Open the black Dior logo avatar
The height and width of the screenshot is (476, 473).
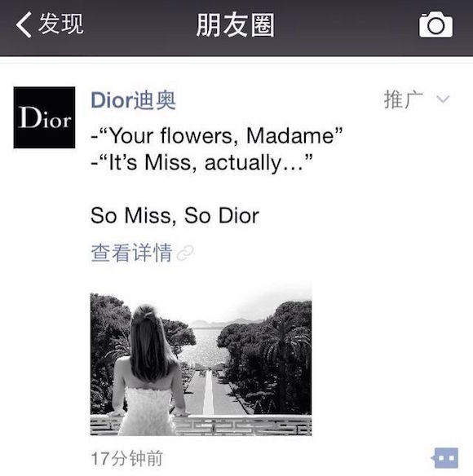click(44, 117)
